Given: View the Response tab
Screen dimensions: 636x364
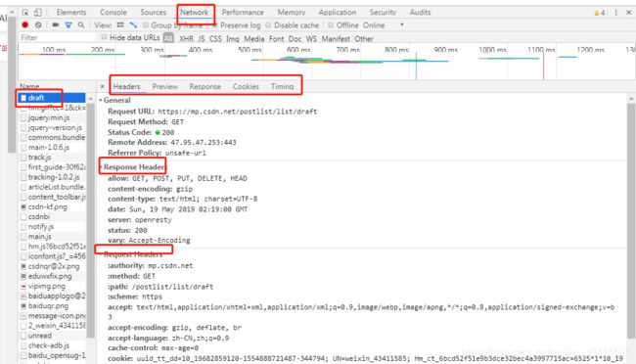Looking at the screenshot, I should [205, 86].
